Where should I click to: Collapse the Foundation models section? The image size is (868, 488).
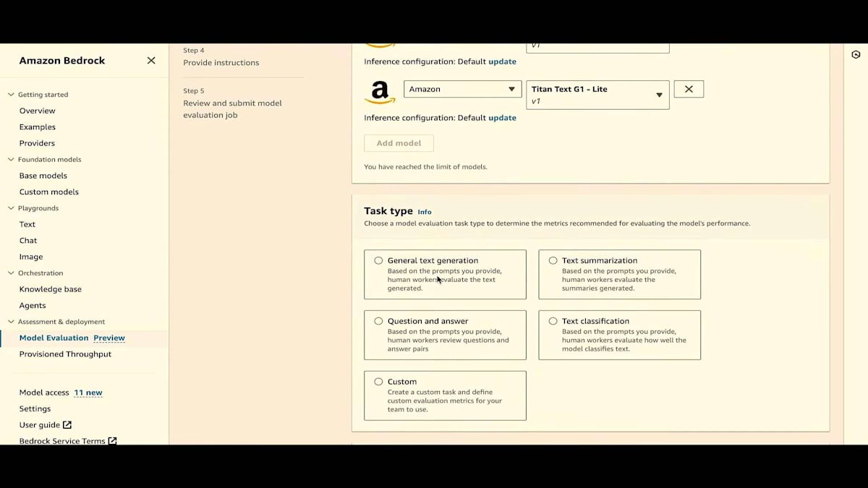[11, 160]
